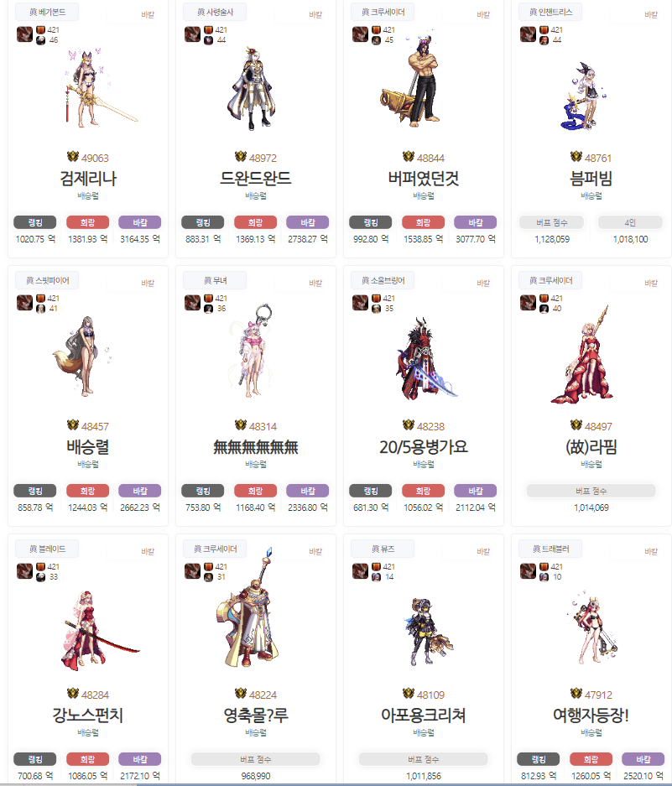
Task: Choose the purple 바칼 pill under 버퍼였던것
Action: click(x=476, y=222)
